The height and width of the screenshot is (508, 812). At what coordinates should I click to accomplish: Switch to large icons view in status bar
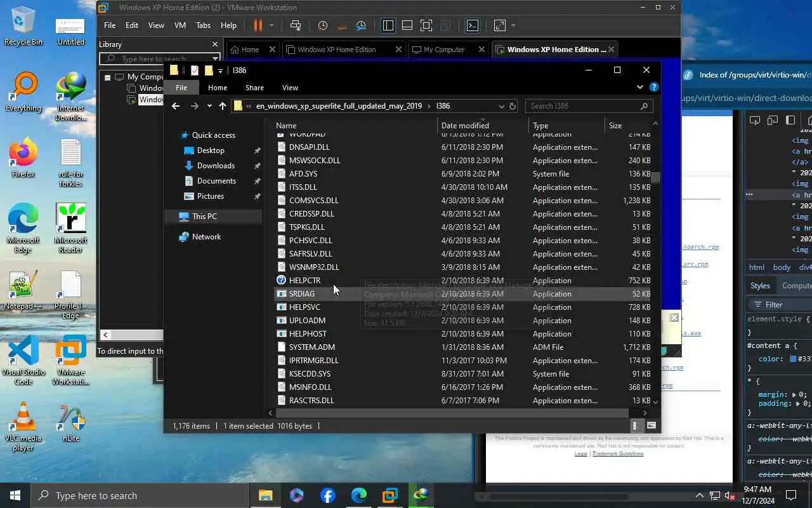point(651,426)
